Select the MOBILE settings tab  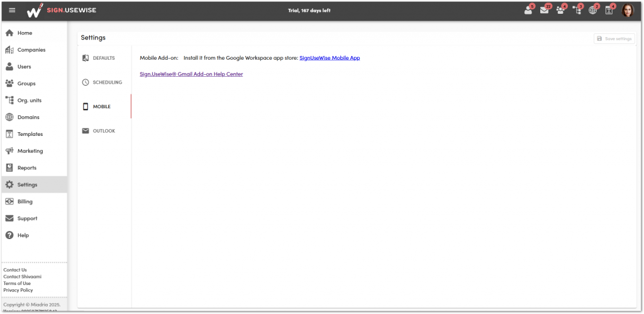104,106
